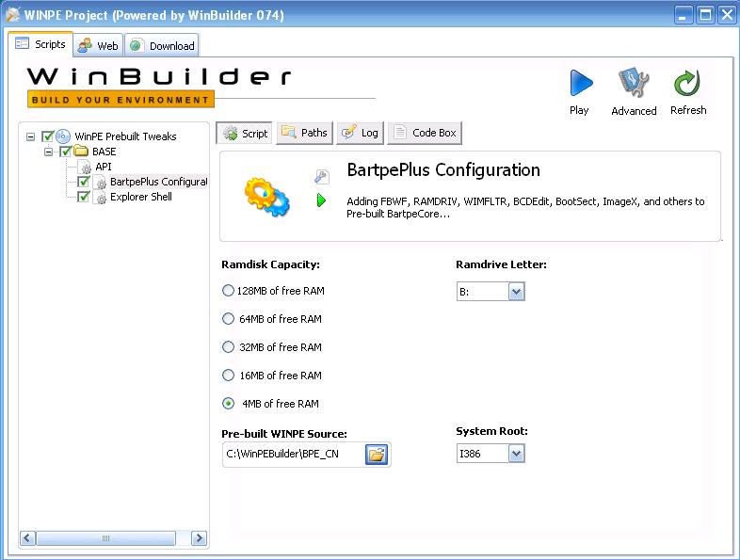Select the API tree item
740x560 pixels.
[x=104, y=167]
